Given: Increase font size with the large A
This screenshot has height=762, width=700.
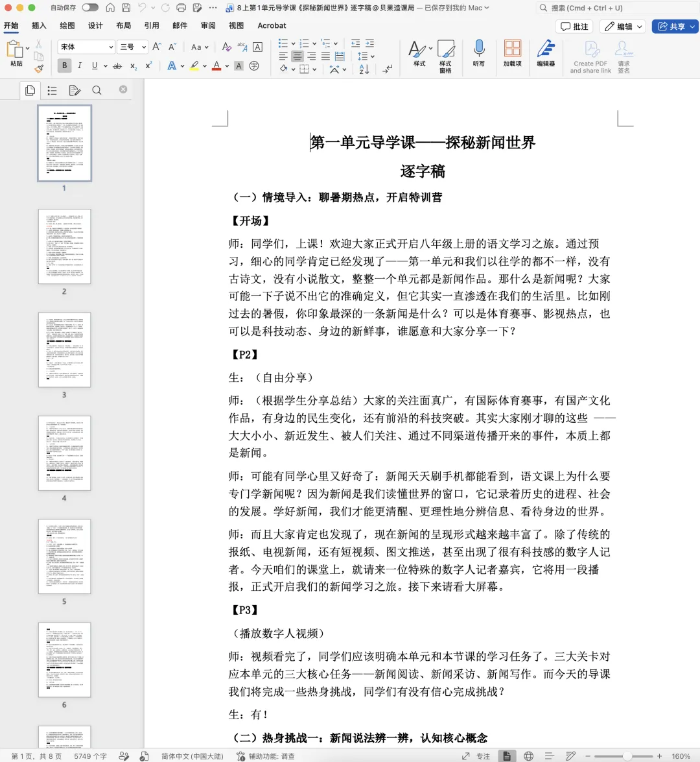Looking at the screenshot, I should 156,47.
